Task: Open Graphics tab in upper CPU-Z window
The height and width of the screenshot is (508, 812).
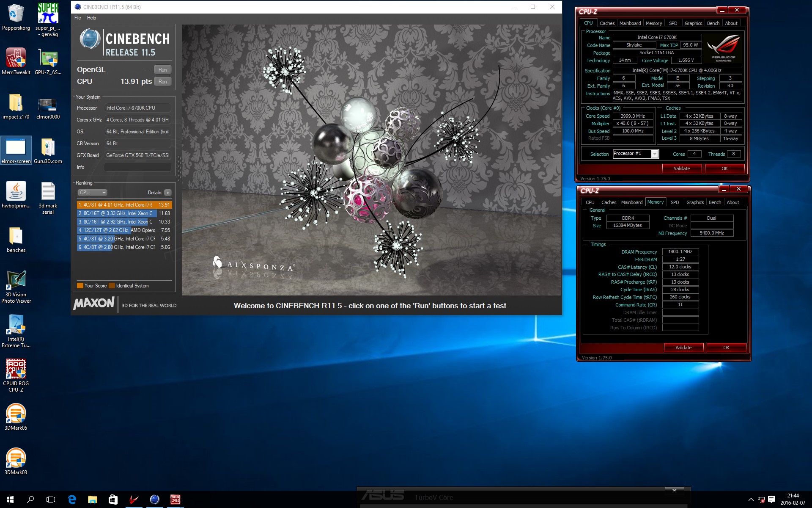Action: click(693, 23)
